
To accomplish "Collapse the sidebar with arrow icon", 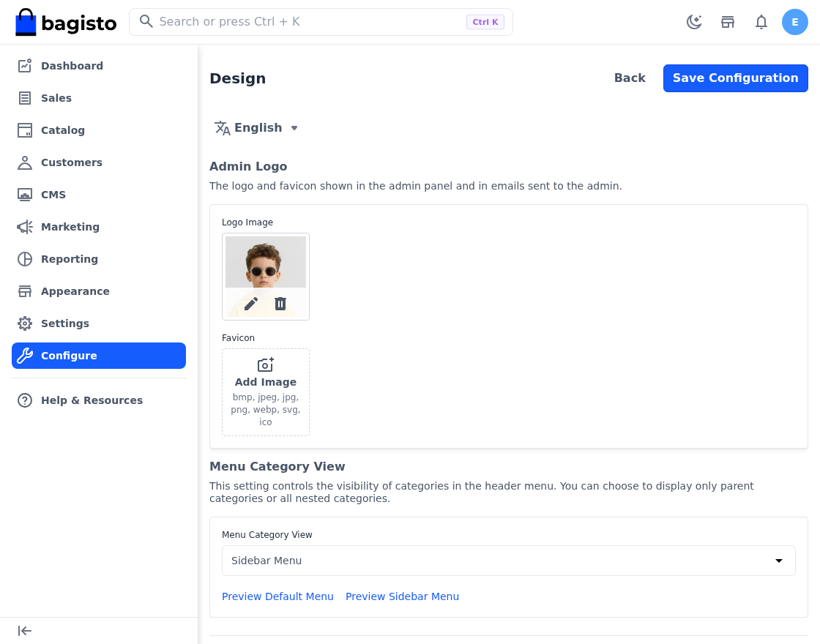I will tap(25, 631).
